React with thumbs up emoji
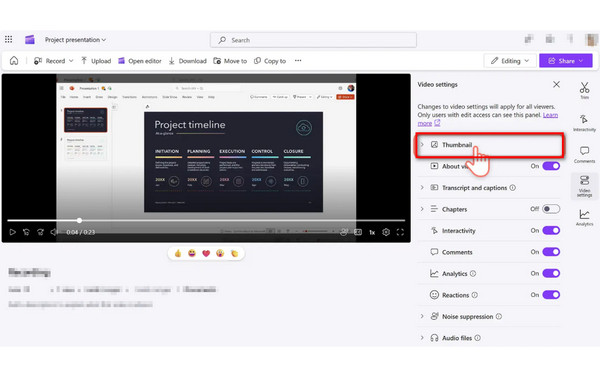Screen dimensions: 600x389 [x=178, y=253]
